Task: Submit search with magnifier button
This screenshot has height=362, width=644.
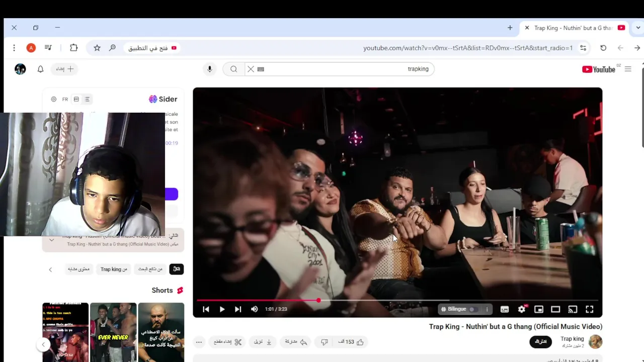Action: click(x=233, y=69)
